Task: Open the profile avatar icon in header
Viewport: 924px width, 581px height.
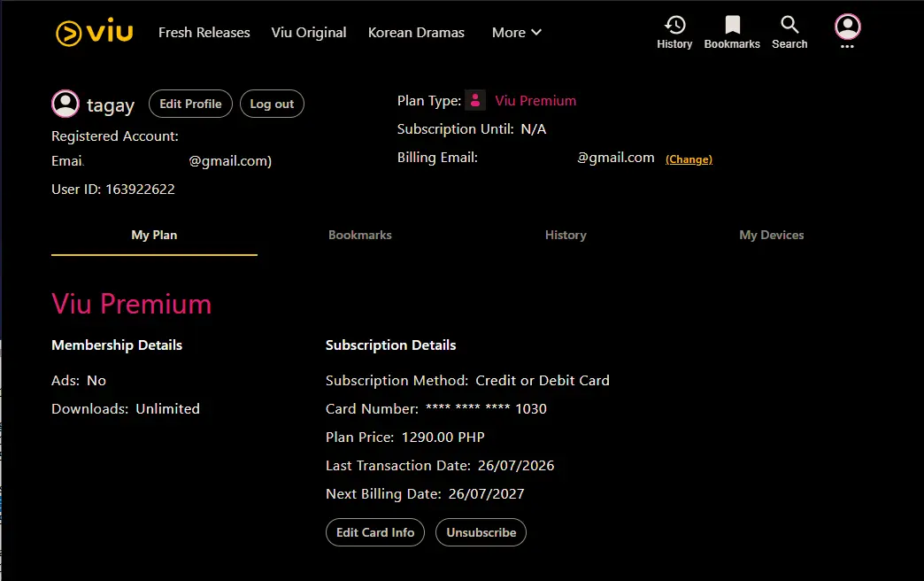Action: click(847, 27)
